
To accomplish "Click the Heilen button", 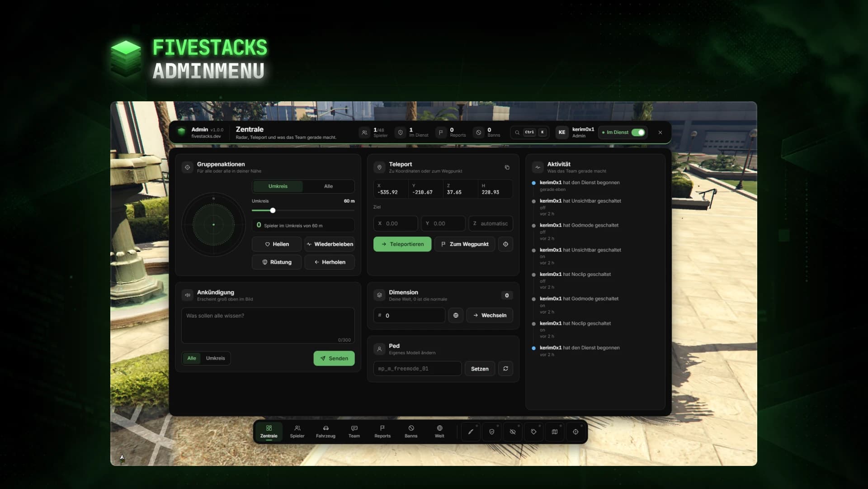I will [x=277, y=244].
